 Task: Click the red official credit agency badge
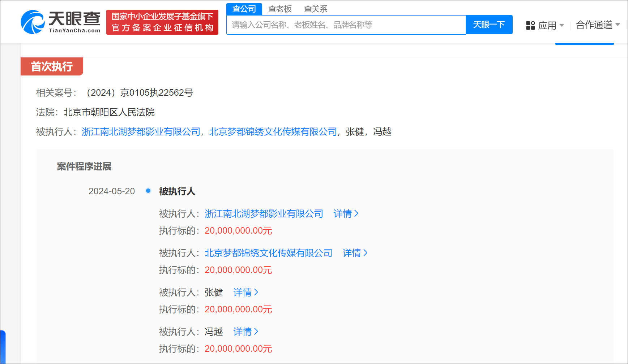[x=162, y=22]
